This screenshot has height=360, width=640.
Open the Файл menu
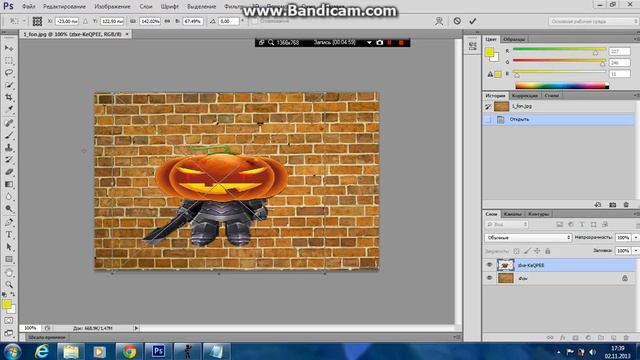(29, 7)
